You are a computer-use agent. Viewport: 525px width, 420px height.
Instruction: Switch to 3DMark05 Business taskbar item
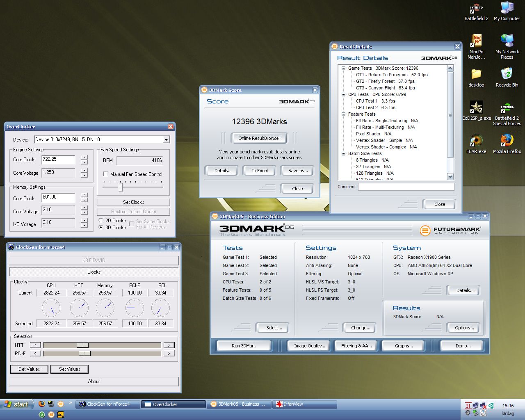coord(239,404)
